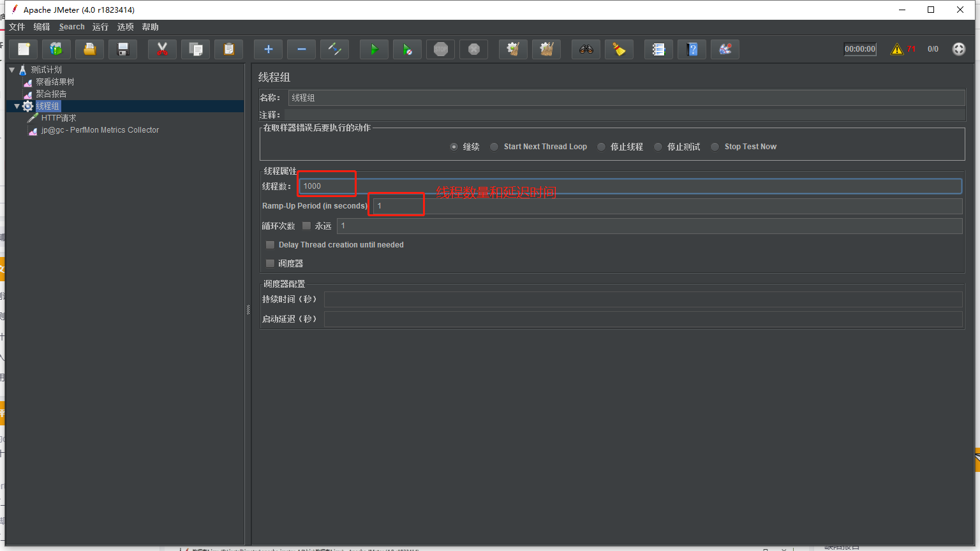
Task: Click the 持续时间 duration field
Action: 643,300
